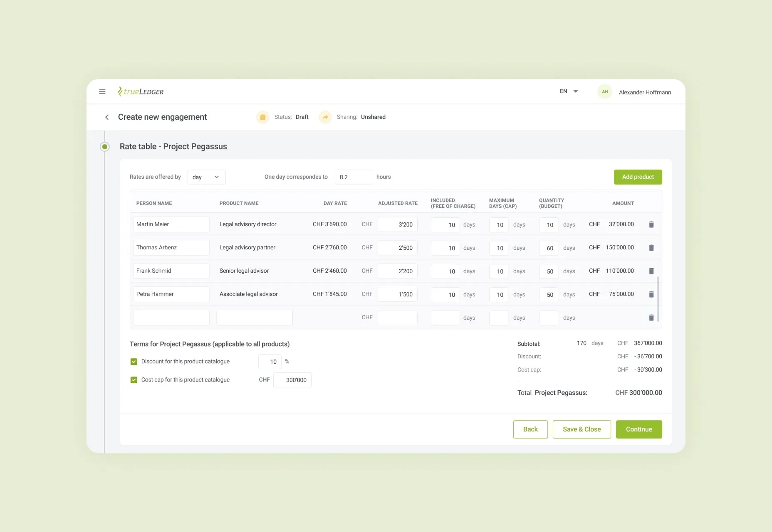
Task: Open the hamburger navigation menu
Action: (x=102, y=91)
